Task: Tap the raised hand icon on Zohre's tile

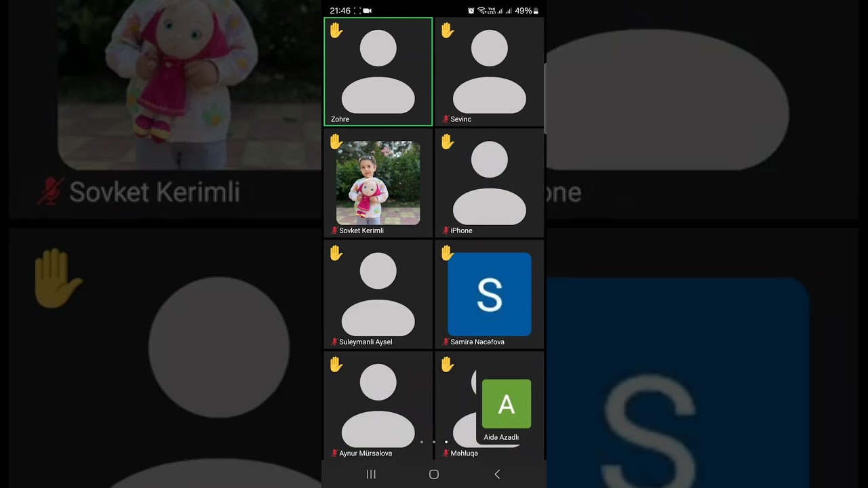Action: 336,30
